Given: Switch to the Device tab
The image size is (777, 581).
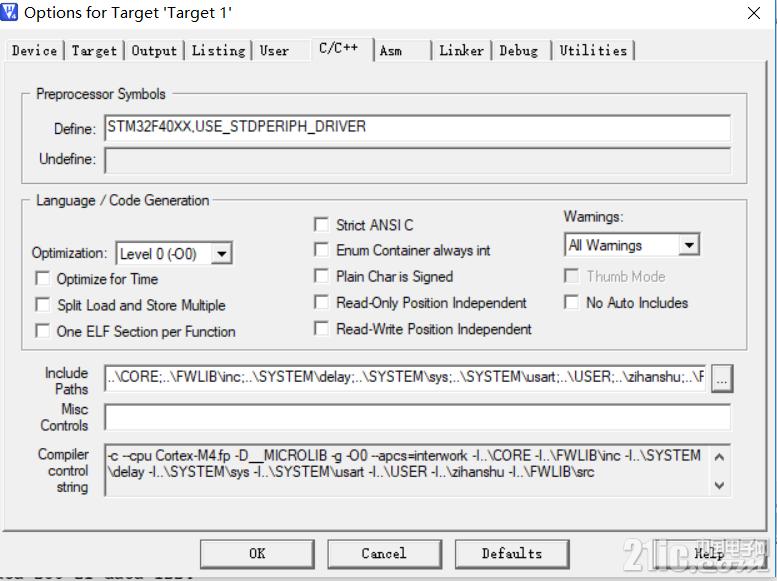Looking at the screenshot, I should click(34, 51).
